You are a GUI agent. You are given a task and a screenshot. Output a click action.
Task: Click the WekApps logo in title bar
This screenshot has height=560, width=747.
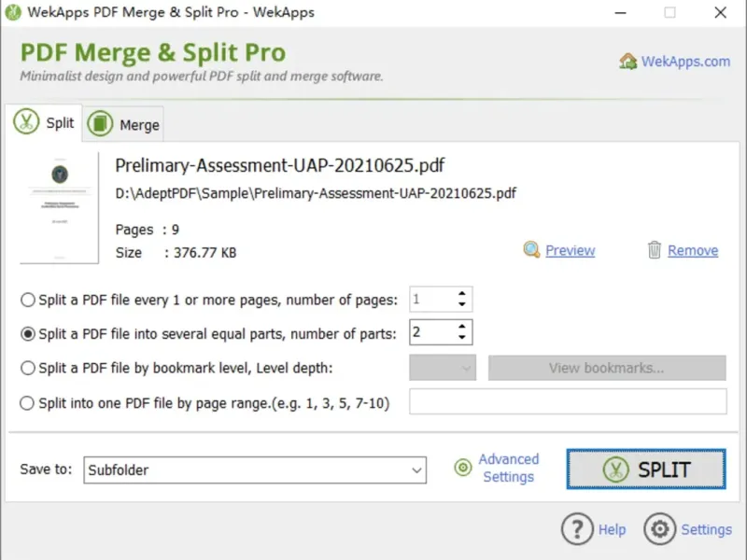click(x=13, y=12)
